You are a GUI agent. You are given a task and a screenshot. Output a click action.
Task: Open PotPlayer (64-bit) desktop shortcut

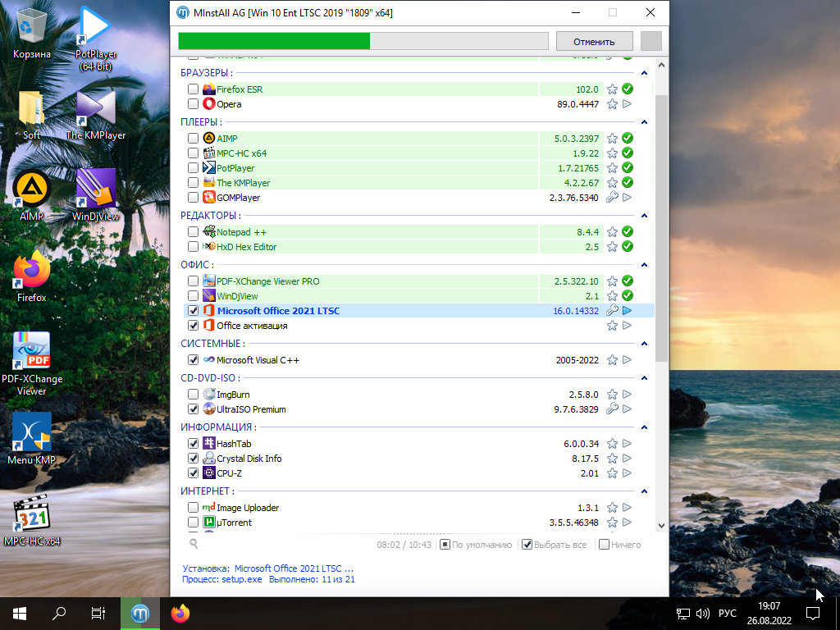(95, 38)
